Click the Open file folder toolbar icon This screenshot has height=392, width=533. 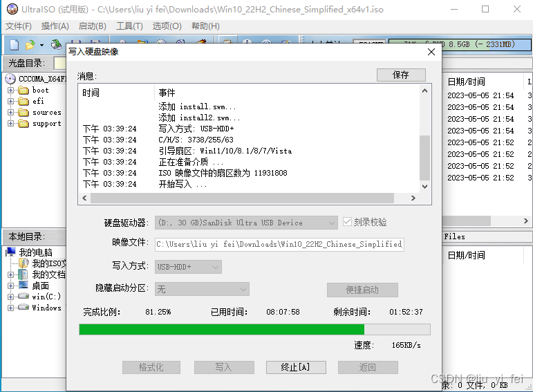(x=30, y=44)
